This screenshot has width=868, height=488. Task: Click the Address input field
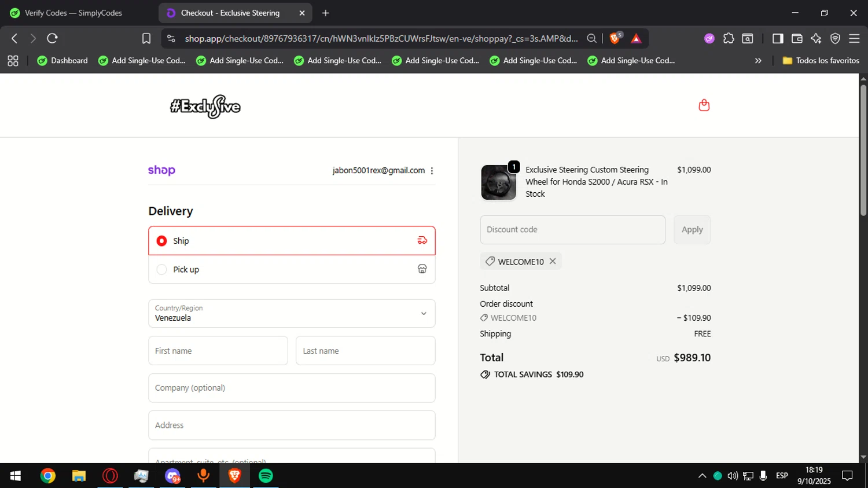292,425
